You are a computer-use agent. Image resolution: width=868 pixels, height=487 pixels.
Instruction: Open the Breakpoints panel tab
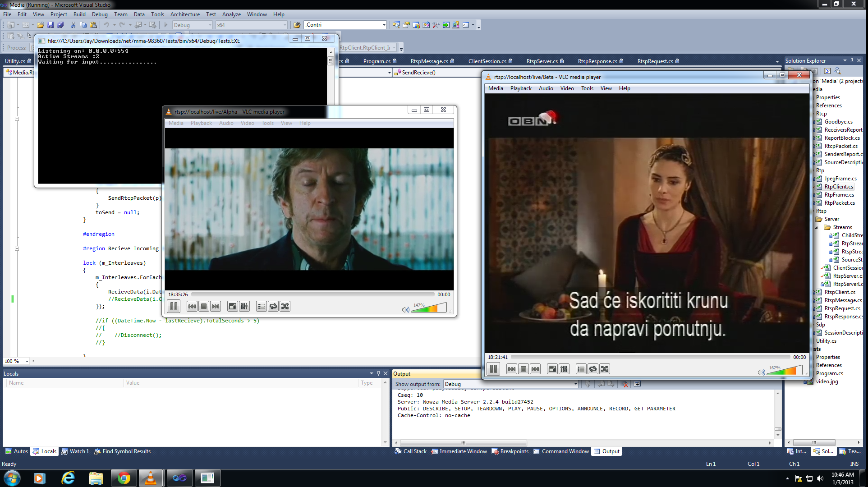point(510,451)
